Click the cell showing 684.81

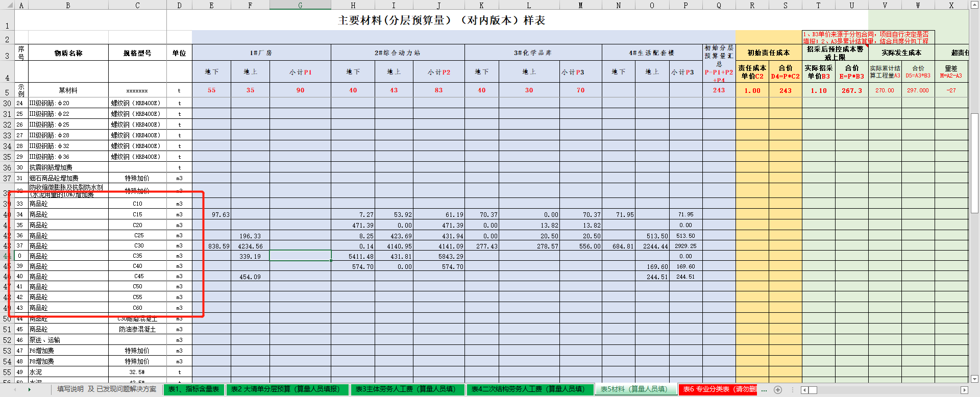click(618, 246)
